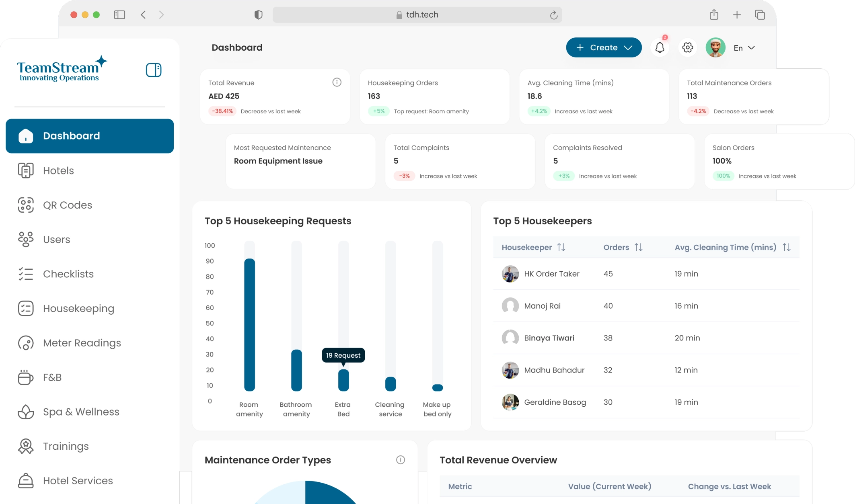
Task: Click Maintenance Order Types info icon
Action: pos(400,460)
